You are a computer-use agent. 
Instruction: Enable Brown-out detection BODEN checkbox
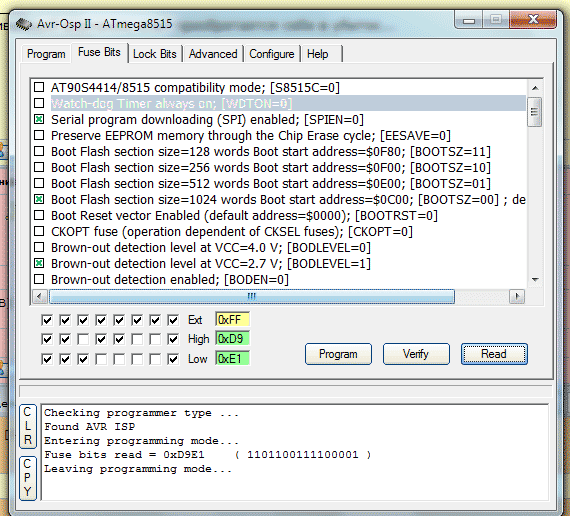click(39, 279)
